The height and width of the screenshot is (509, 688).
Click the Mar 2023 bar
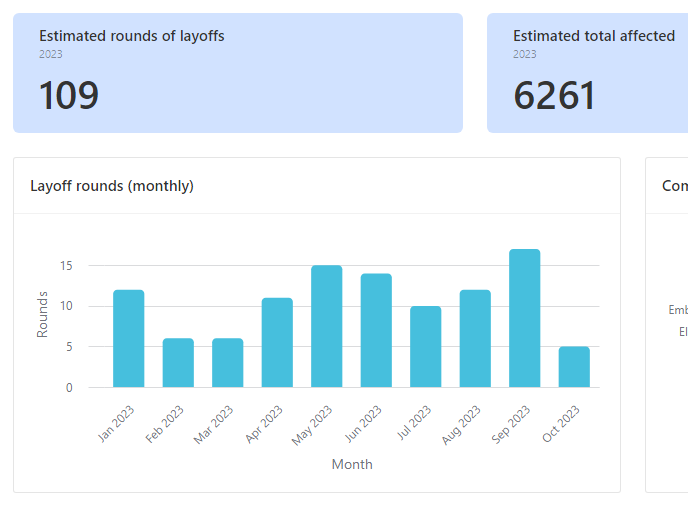[x=227, y=363]
